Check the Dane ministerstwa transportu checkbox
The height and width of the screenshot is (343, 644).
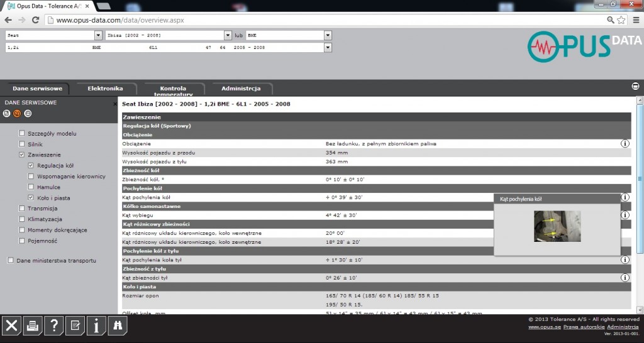[x=11, y=260]
